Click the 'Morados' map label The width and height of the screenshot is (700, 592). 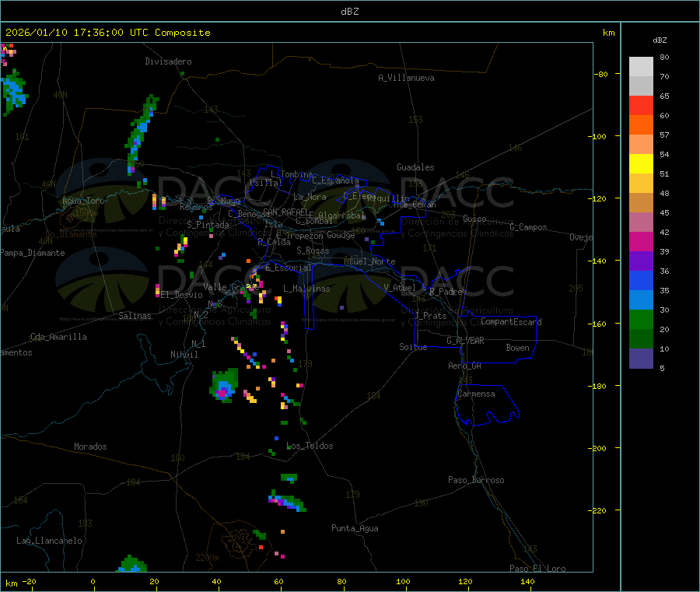coord(90,447)
